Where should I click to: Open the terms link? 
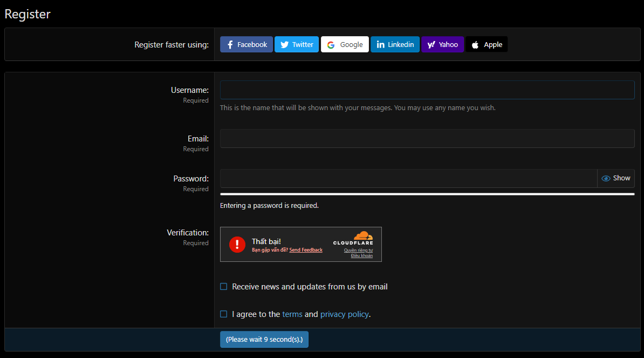coord(292,314)
